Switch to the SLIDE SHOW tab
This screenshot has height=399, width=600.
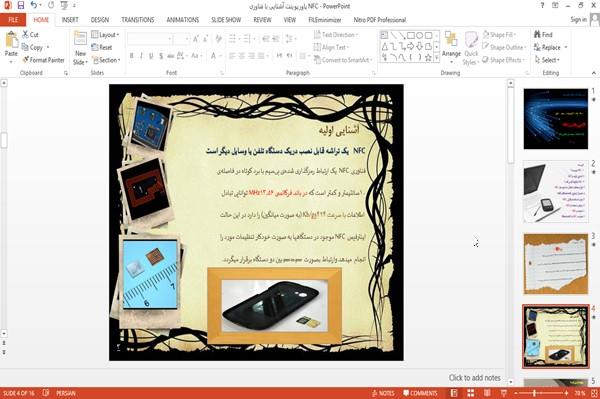tap(226, 20)
